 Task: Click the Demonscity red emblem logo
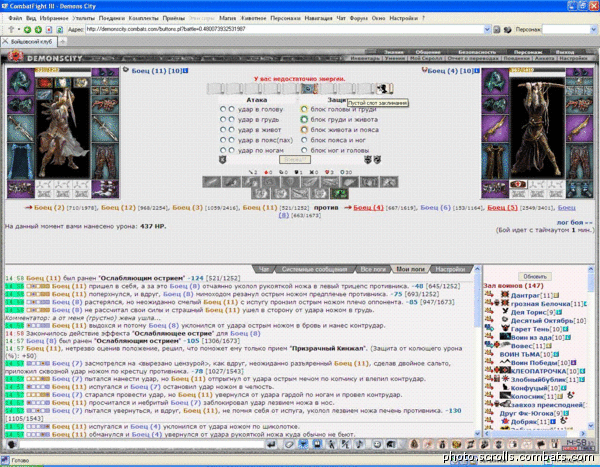click(x=16, y=57)
